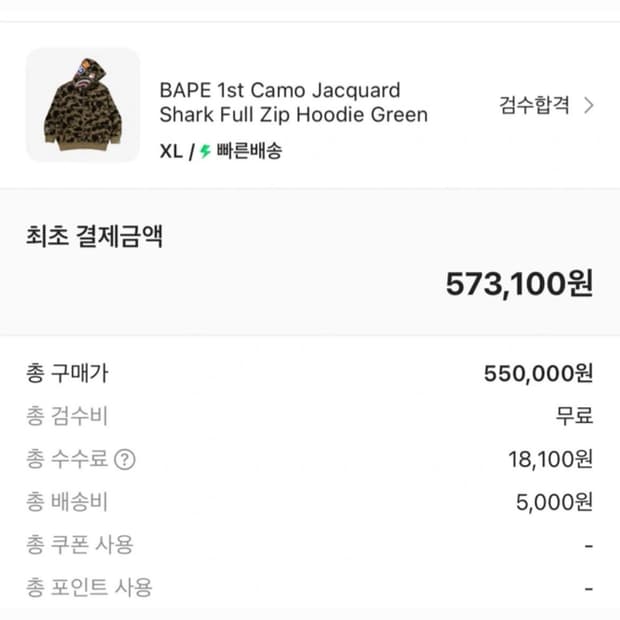Select the XL size label
This screenshot has height=620, width=620.
click(x=171, y=152)
